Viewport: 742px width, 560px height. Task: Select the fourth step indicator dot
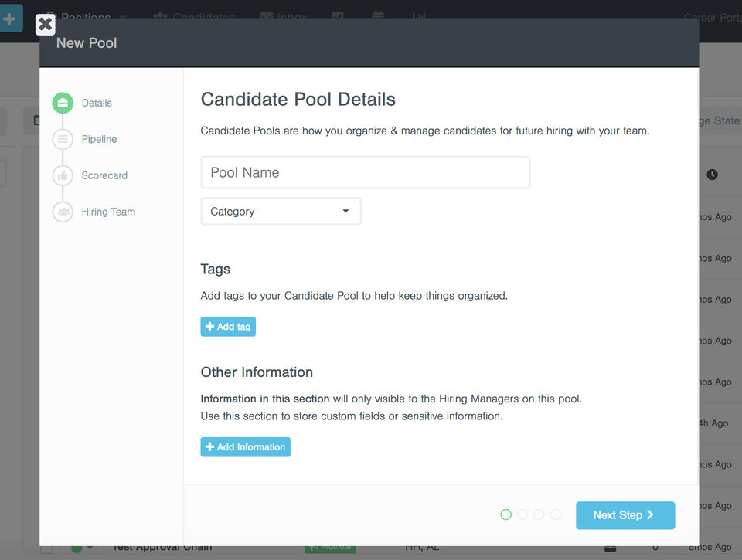click(x=555, y=514)
